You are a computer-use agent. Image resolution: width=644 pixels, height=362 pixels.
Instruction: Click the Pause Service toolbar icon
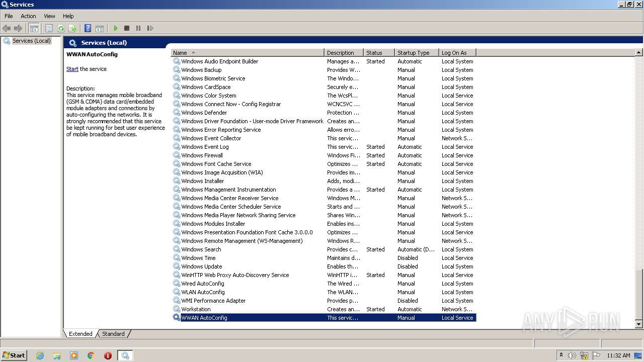(x=138, y=28)
